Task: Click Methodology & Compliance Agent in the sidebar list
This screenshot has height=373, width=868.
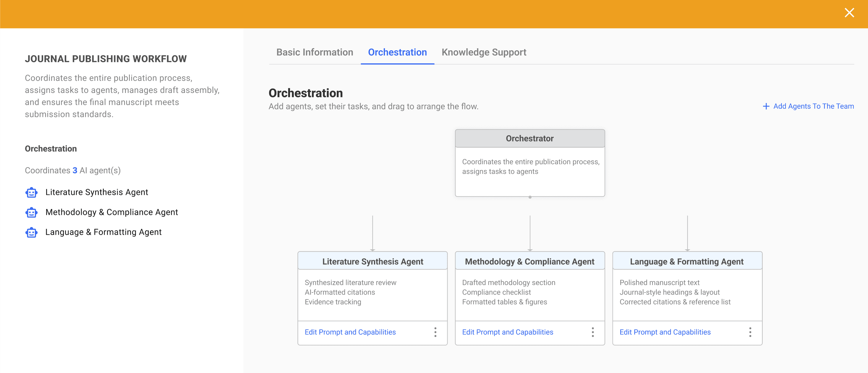Action: coord(111,212)
